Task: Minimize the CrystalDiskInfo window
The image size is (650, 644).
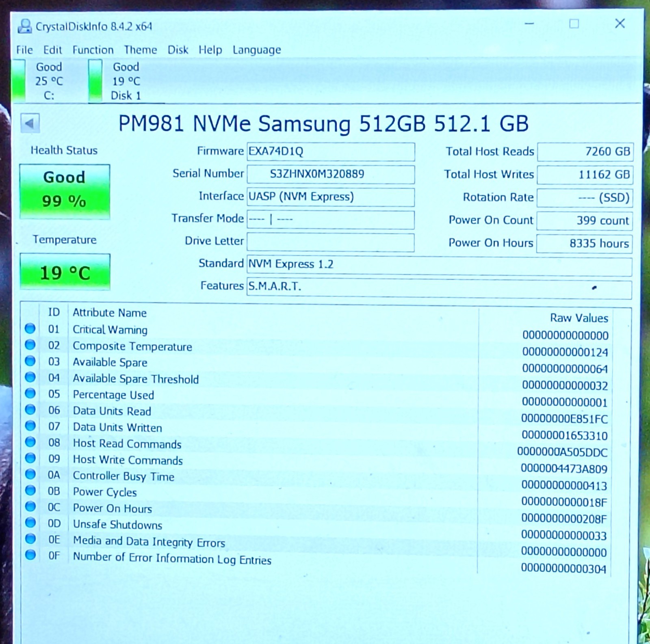Action: coord(529,24)
